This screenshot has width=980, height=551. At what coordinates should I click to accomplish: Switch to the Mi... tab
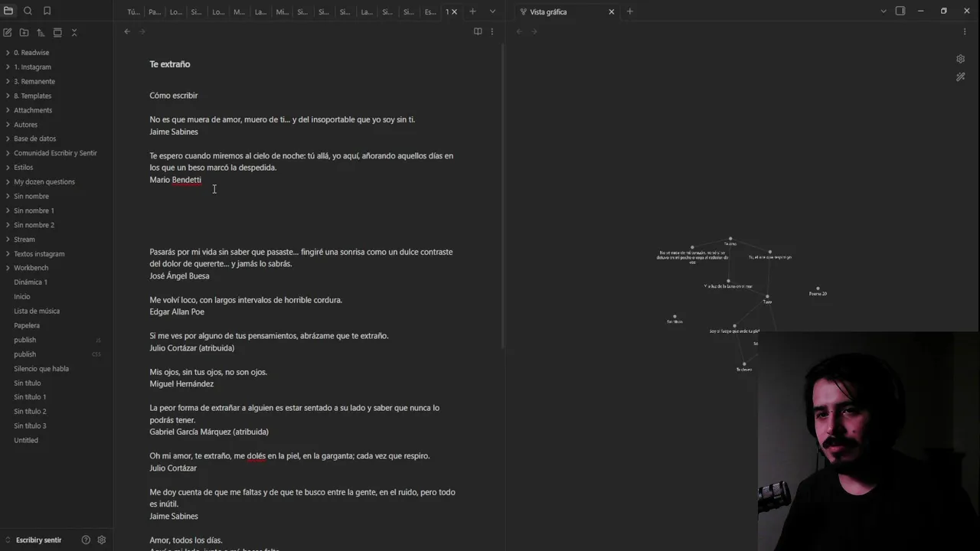click(x=282, y=11)
